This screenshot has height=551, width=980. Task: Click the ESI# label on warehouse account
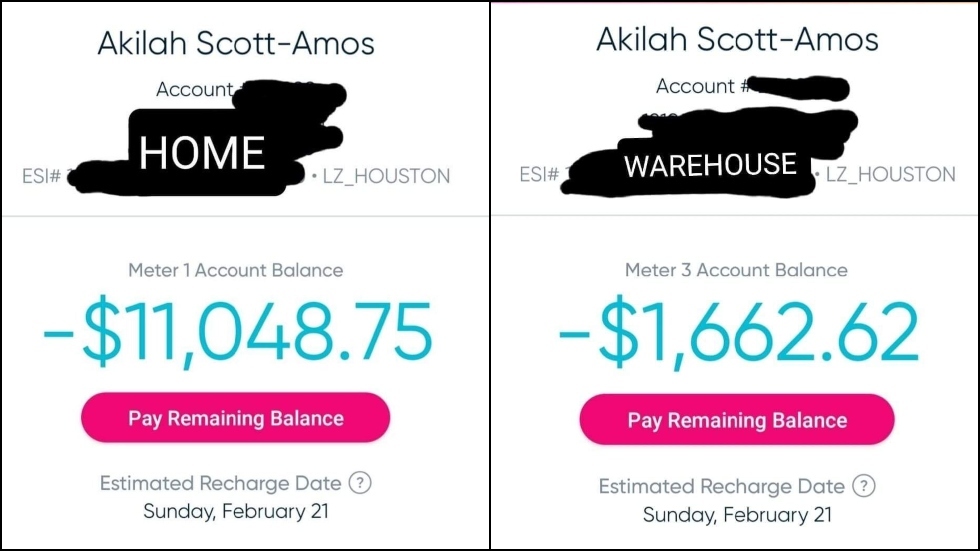(x=540, y=175)
